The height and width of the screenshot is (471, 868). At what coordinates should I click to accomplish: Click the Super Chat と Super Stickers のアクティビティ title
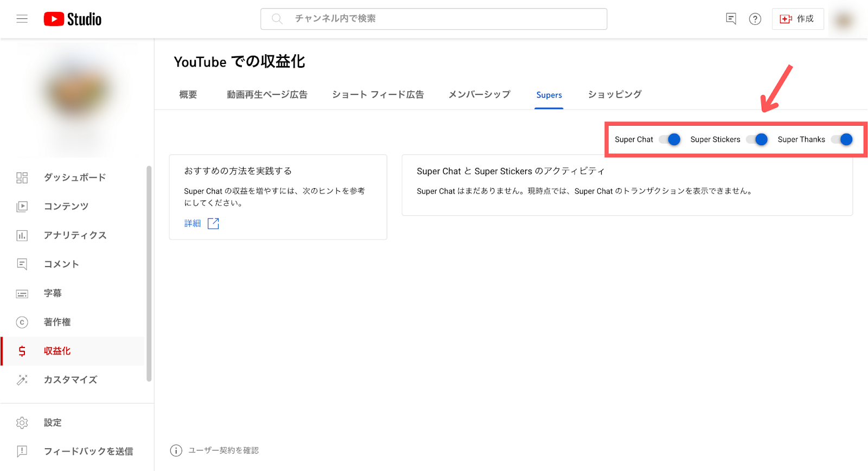(510, 171)
